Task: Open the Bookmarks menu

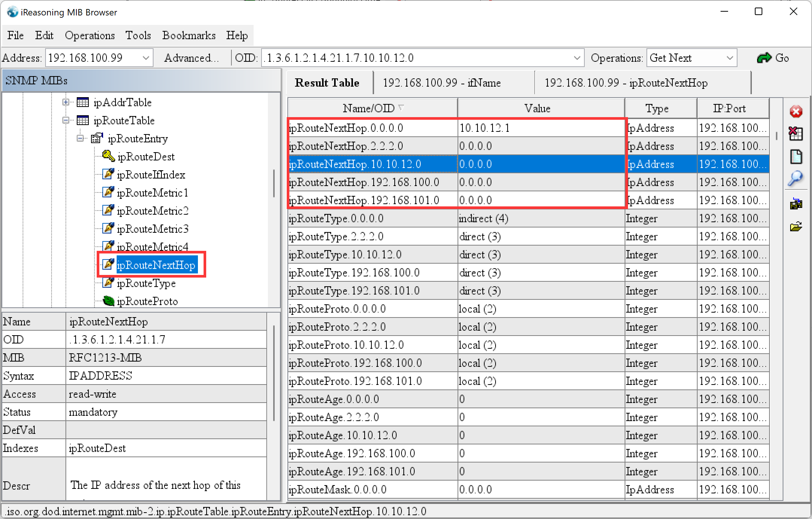Action: pos(189,35)
